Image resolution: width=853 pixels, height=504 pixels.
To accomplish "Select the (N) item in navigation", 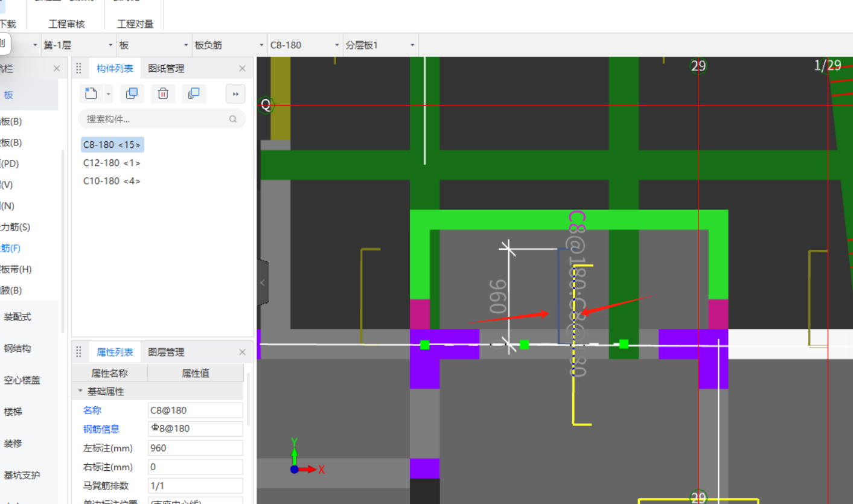I will [x=7, y=206].
